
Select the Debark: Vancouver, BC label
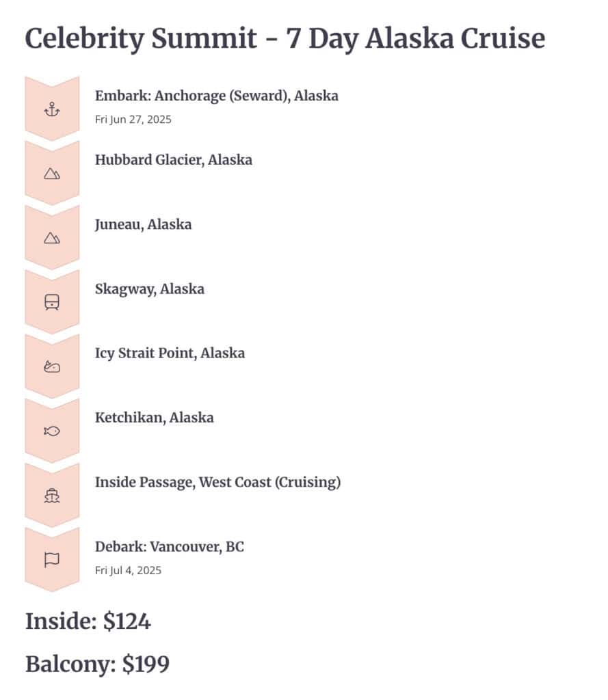click(169, 546)
